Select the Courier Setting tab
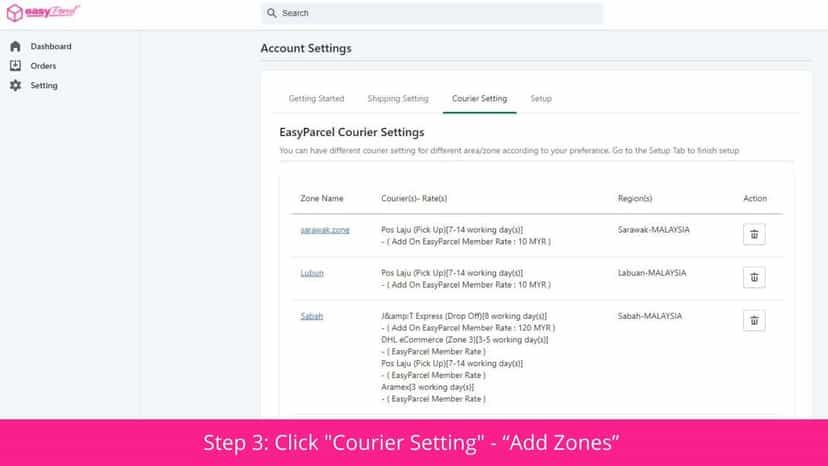 (479, 99)
